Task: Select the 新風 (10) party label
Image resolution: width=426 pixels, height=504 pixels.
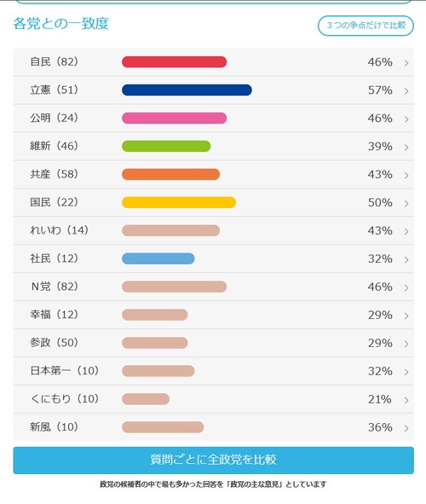Action: [x=54, y=427]
